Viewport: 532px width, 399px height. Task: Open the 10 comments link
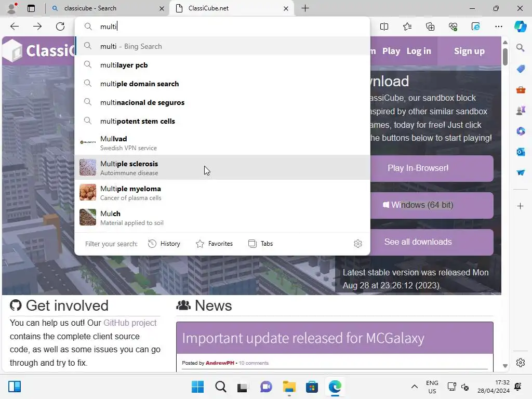[x=254, y=363]
